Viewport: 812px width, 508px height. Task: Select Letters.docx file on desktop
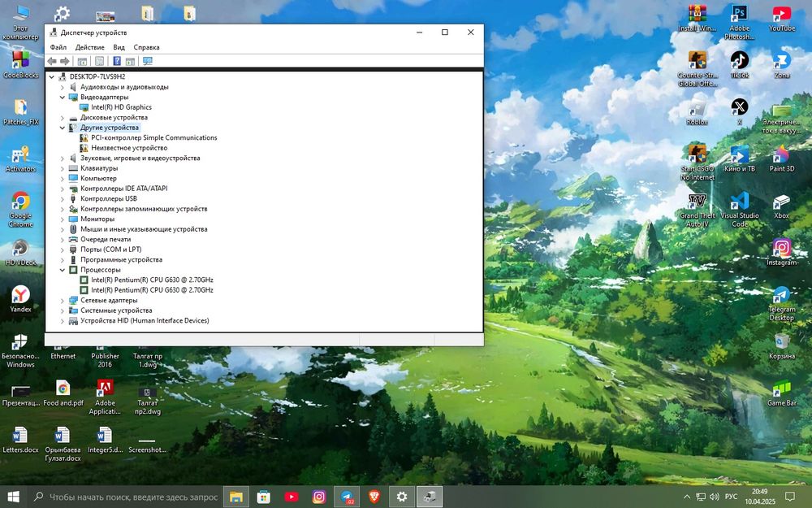[x=21, y=440]
